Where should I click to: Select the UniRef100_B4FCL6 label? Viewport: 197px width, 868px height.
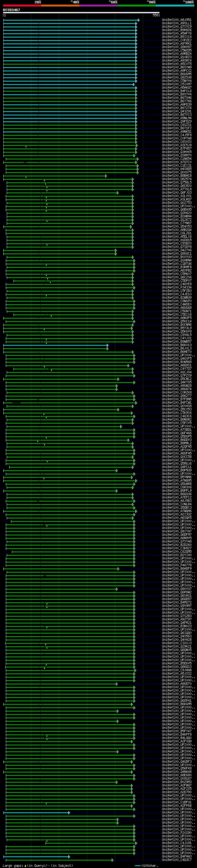point(177,91)
